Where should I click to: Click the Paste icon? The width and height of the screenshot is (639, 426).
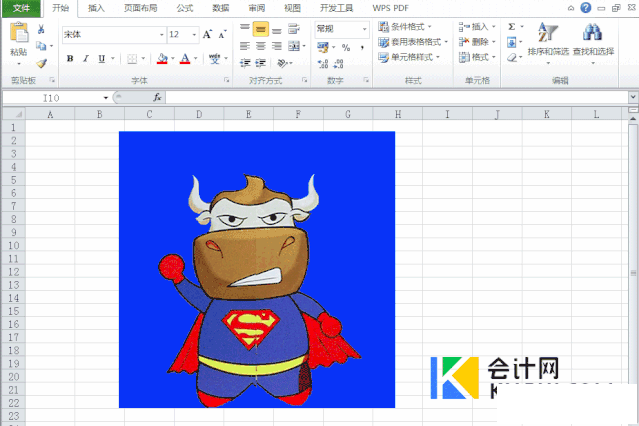[x=19, y=33]
